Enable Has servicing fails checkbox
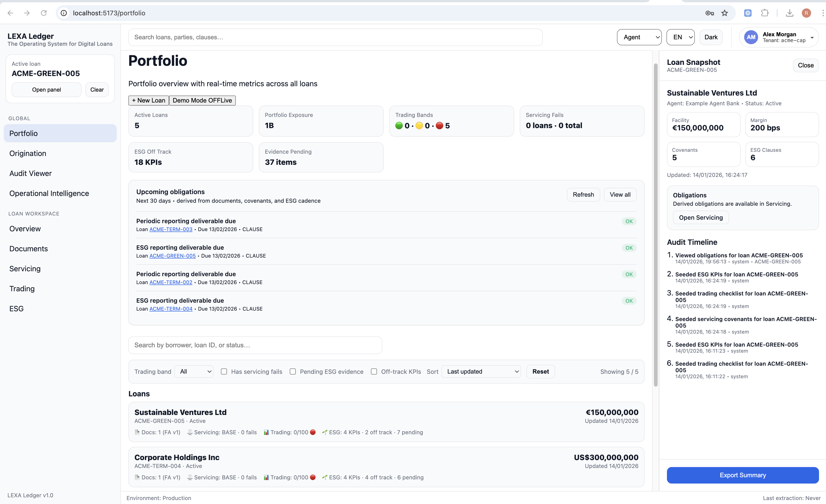This screenshot has width=826, height=504. click(x=224, y=372)
